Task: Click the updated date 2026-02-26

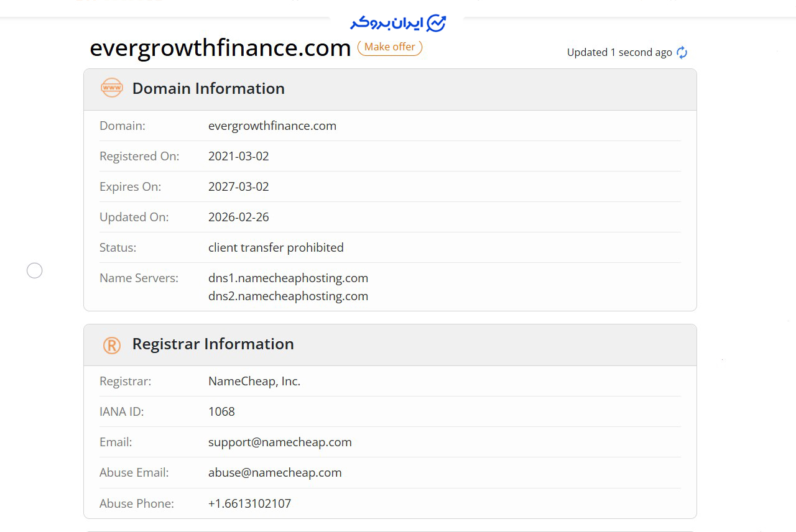Action: pyautogui.click(x=239, y=217)
